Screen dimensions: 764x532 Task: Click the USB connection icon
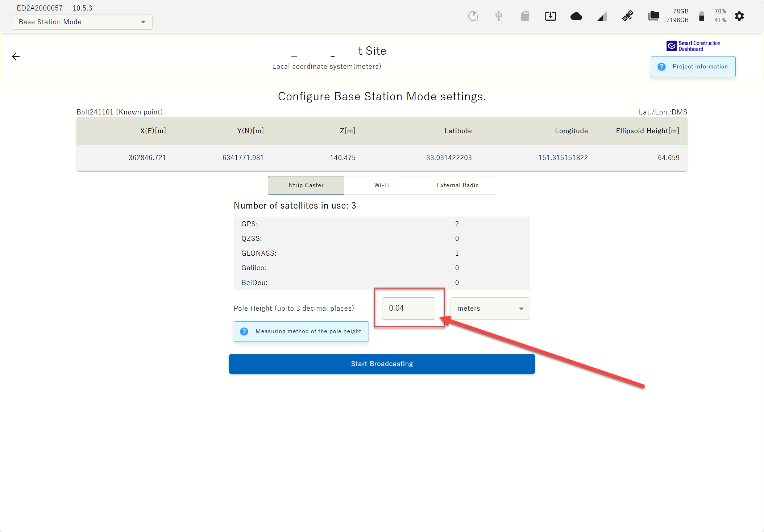tap(499, 16)
